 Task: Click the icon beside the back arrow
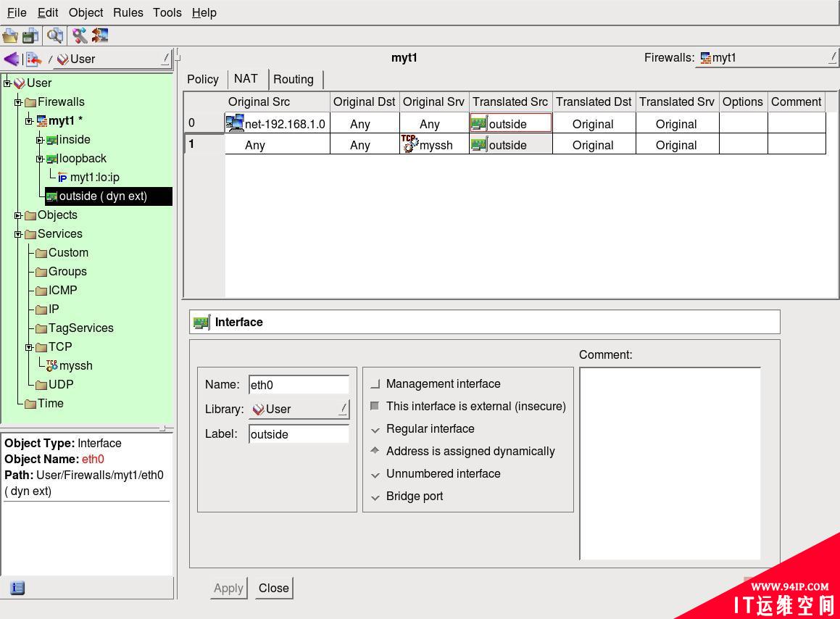[x=34, y=59]
